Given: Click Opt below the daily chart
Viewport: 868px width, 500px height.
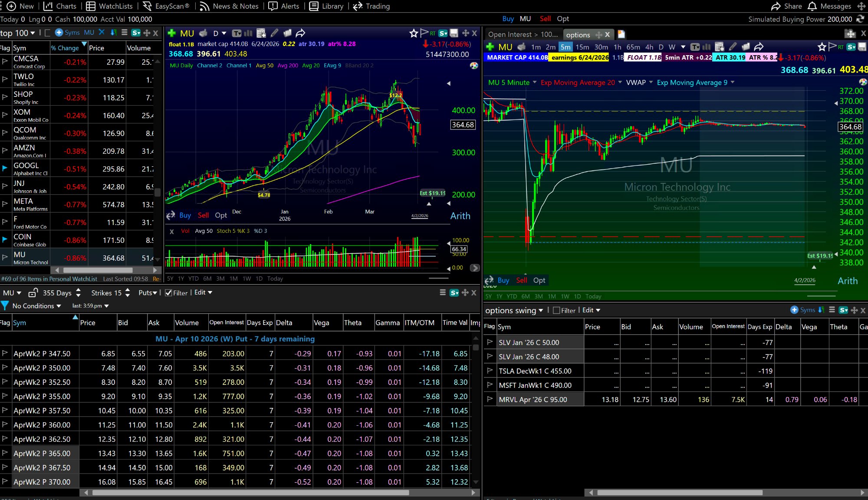Looking at the screenshot, I should point(221,215).
